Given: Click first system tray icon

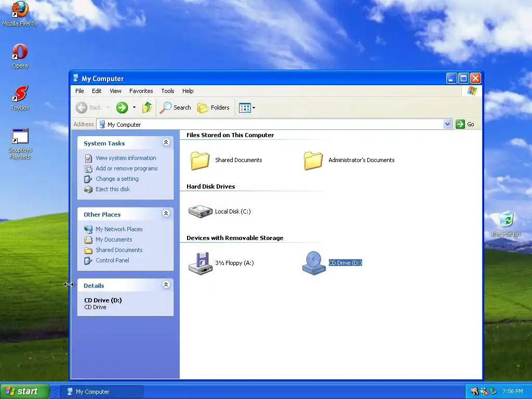Looking at the screenshot, I should click(474, 392).
